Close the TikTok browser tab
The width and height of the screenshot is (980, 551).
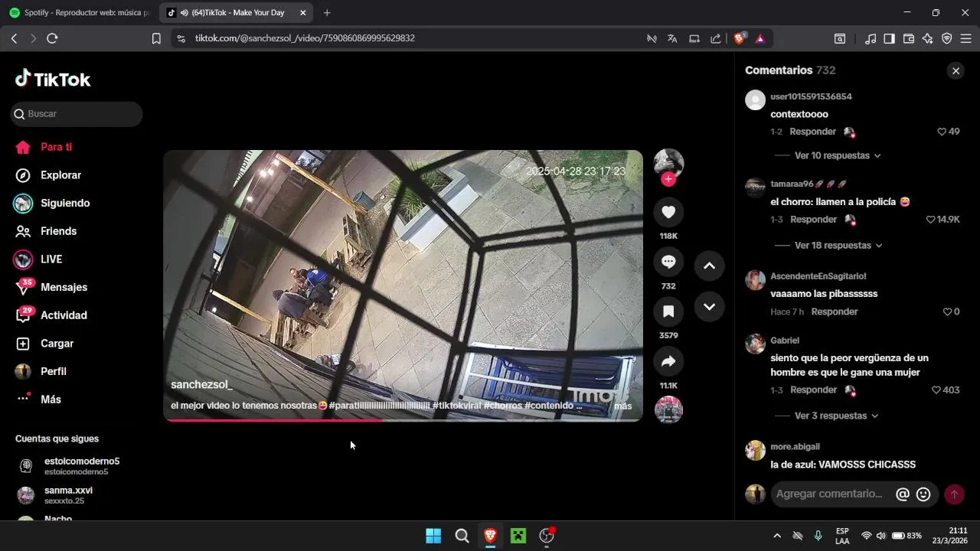[x=302, y=13]
